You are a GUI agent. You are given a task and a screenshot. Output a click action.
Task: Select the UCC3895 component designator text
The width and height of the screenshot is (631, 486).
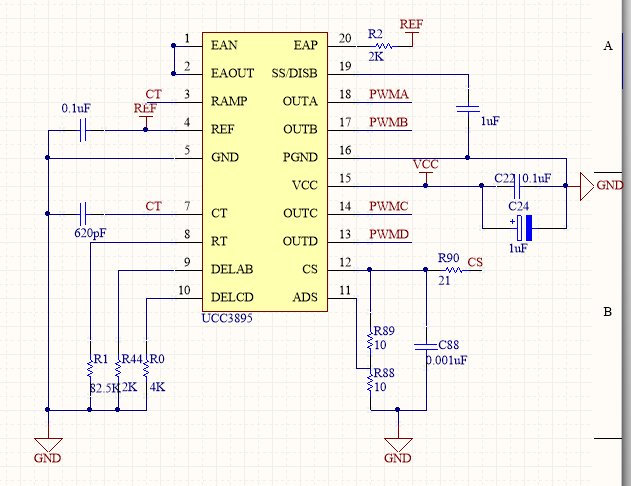tap(227, 318)
